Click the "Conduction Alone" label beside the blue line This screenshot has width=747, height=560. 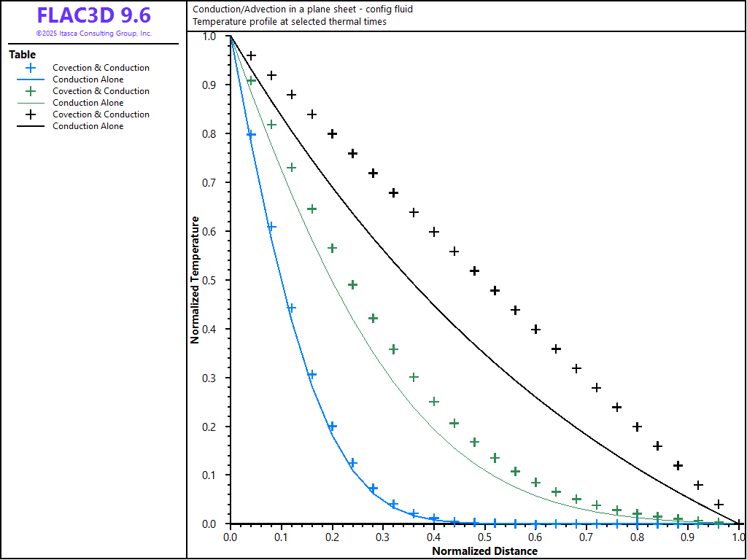pos(88,79)
